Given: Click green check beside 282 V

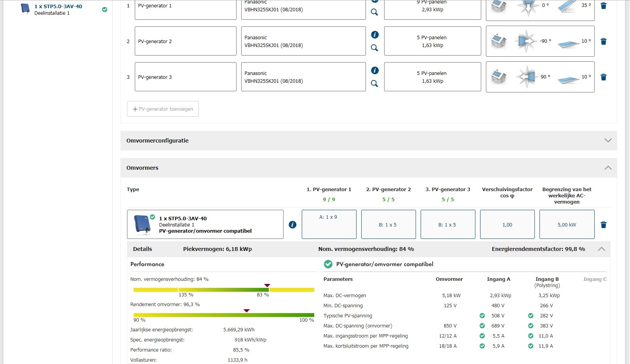Looking at the screenshot, I should pos(531,316).
